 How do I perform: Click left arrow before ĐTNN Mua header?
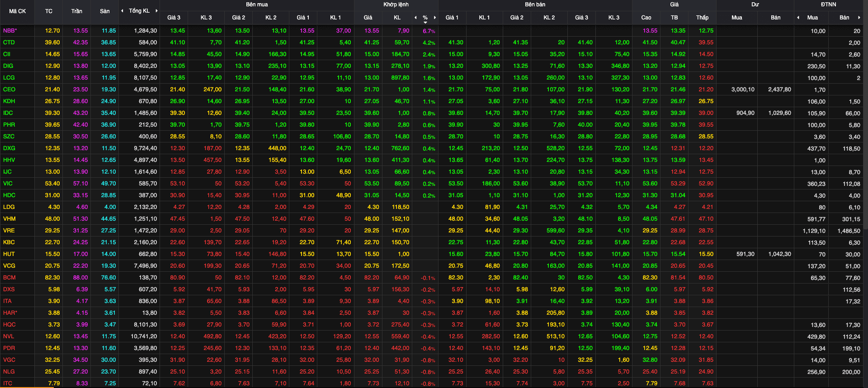point(798,18)
